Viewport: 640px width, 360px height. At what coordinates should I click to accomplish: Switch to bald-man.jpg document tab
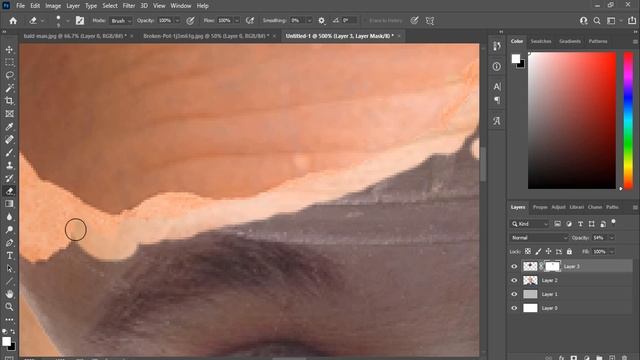pyautogui.click(x=75, y=36)
